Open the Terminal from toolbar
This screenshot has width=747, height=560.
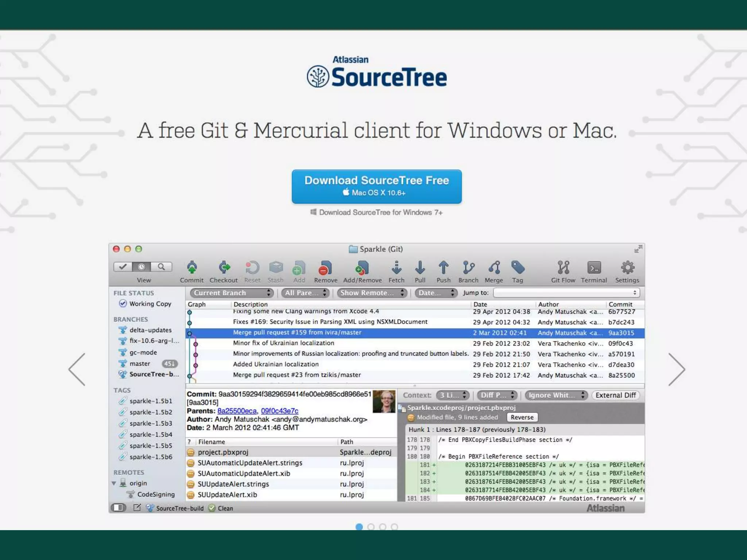tap(594, 268)
